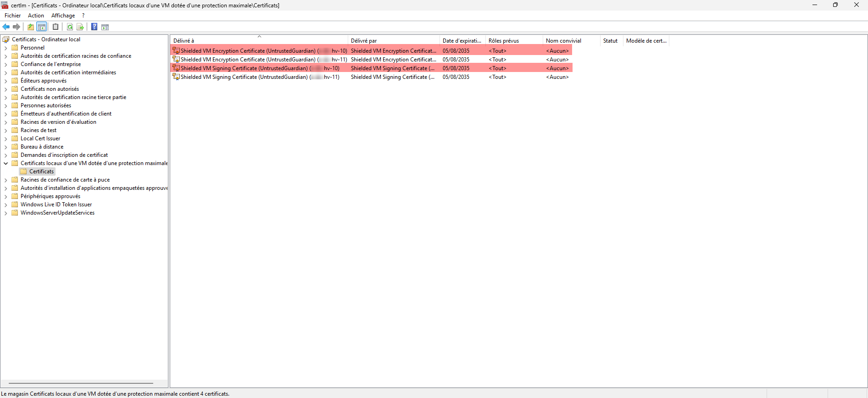This screenshot has width=868, height=398.
Task: Click the Forward arrow toolbar icon
Action: pos(17,27)
